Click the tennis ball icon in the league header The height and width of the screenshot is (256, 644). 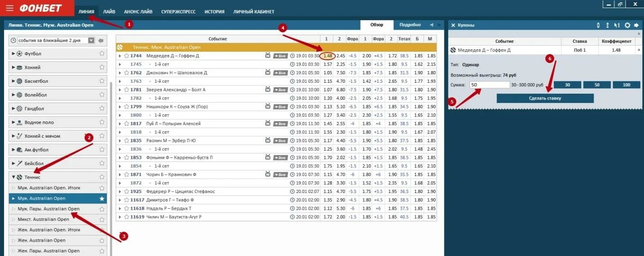coord(120,47)
